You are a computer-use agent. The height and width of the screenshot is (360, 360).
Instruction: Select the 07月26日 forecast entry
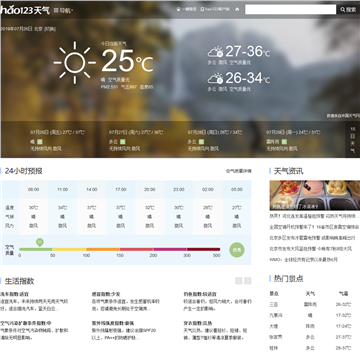(57, 140)
